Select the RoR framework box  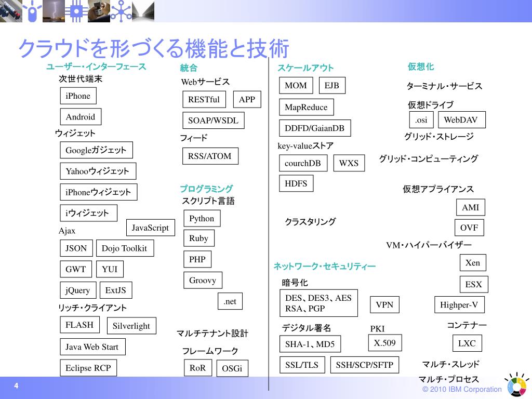tap(198, 368)
